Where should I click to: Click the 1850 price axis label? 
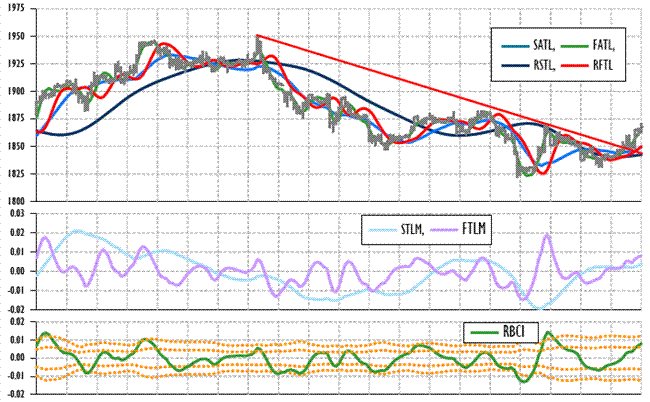point(16,146)
